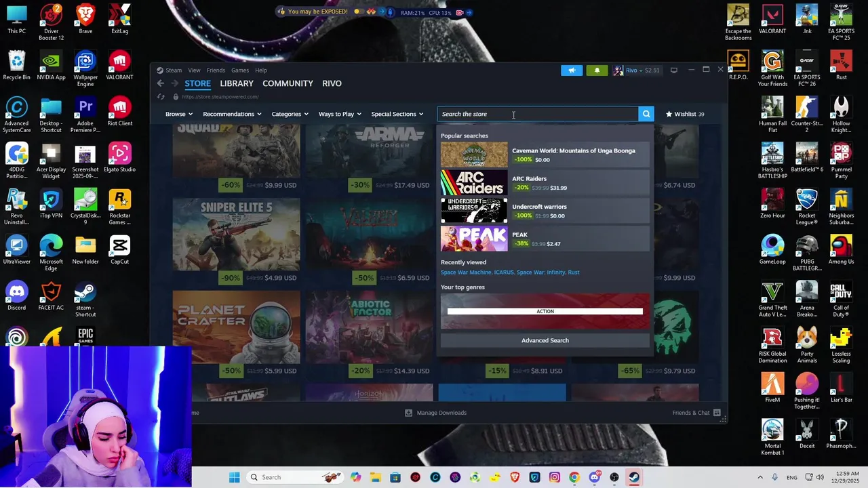Open Instagram from the taskbar
Screen dimensions: 868x488
tap(555, 477)
